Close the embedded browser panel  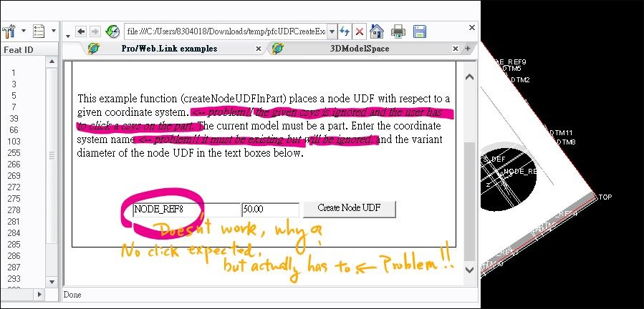[x=472, y=27]
